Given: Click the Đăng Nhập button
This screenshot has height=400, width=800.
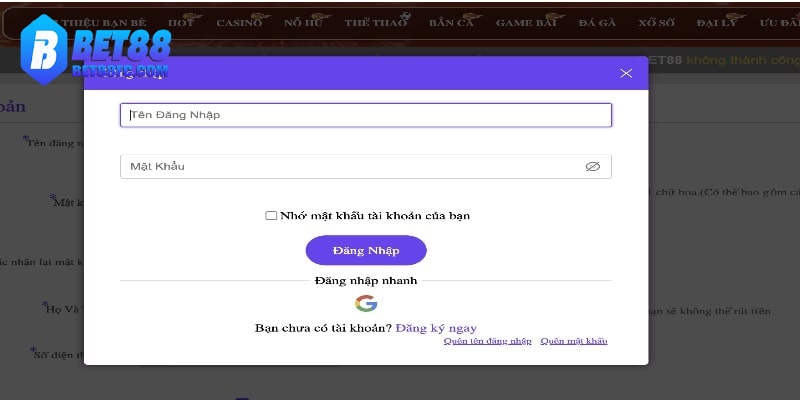Looking at the screenshot, I should 366,251.
